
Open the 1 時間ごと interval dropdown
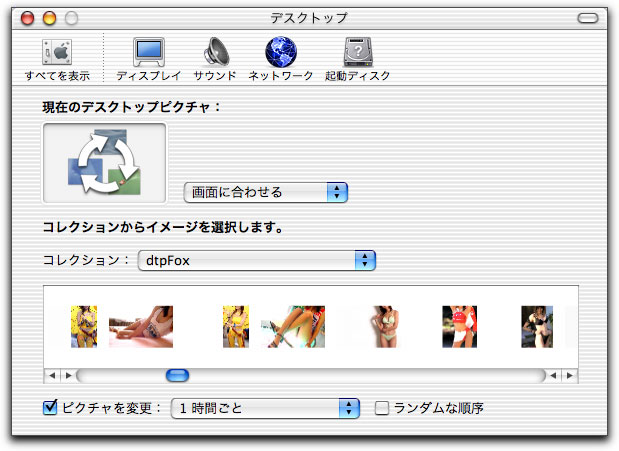[x=265, y=408]
